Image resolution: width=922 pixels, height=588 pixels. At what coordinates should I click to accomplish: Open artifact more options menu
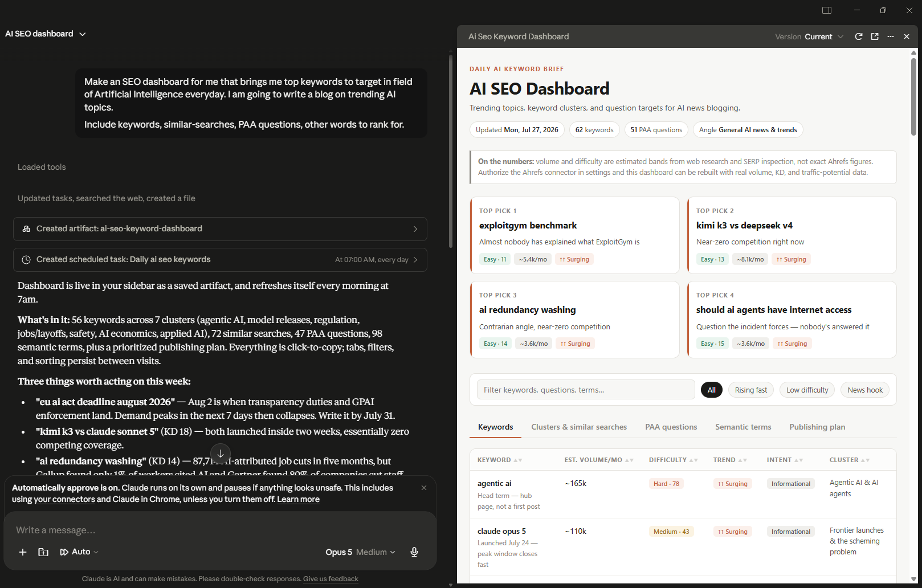pos(891,36)
